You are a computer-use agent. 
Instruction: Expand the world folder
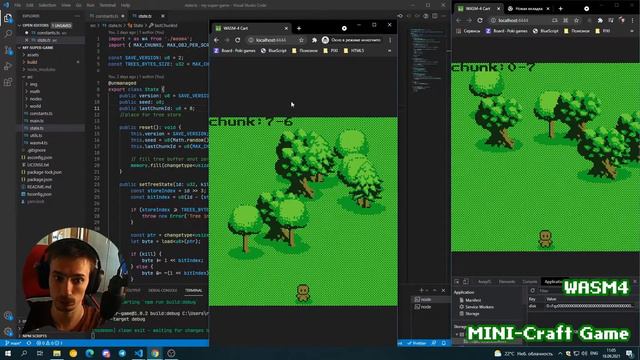tap(36, 106)
